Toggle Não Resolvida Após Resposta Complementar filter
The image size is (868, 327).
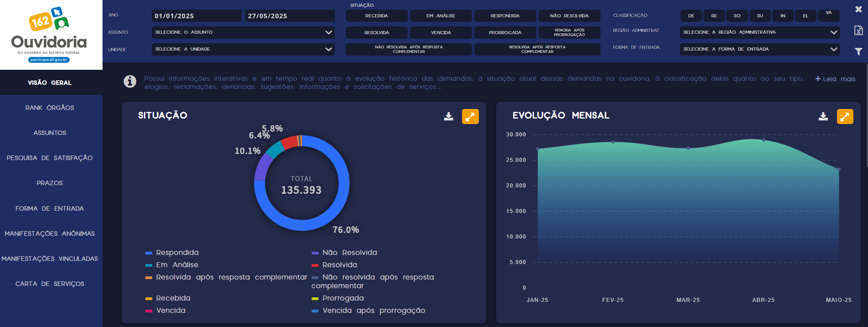[x=409, y=49]
